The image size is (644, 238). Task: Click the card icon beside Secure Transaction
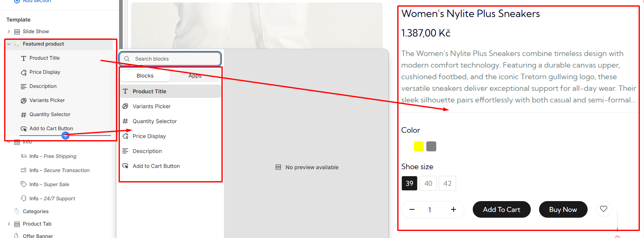tap(24, 170)
